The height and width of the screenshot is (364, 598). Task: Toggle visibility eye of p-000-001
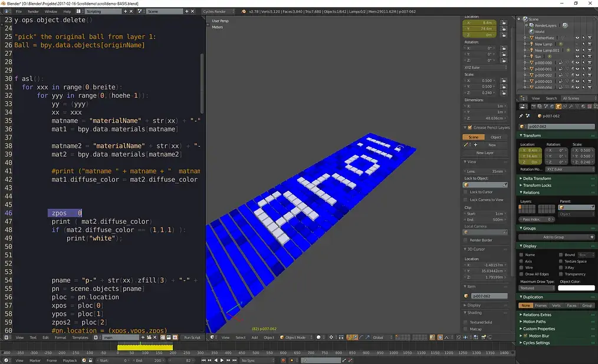(x=577, y=69)
